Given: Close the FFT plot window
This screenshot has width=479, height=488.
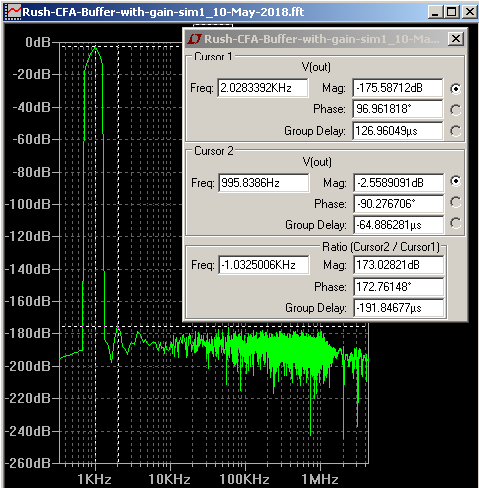Looking at the screenshot, I should (470, 12).
